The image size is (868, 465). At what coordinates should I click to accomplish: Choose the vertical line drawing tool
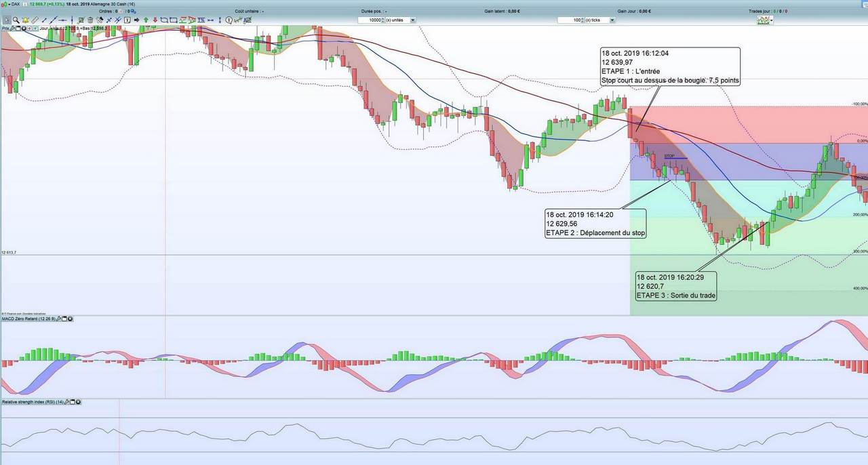[72, 20]
